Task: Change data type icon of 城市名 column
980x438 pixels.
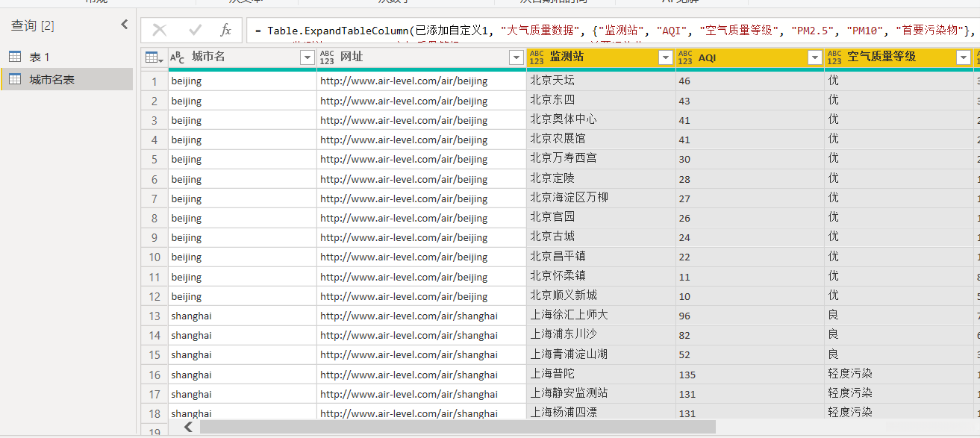Action: [x=178, y=57]
